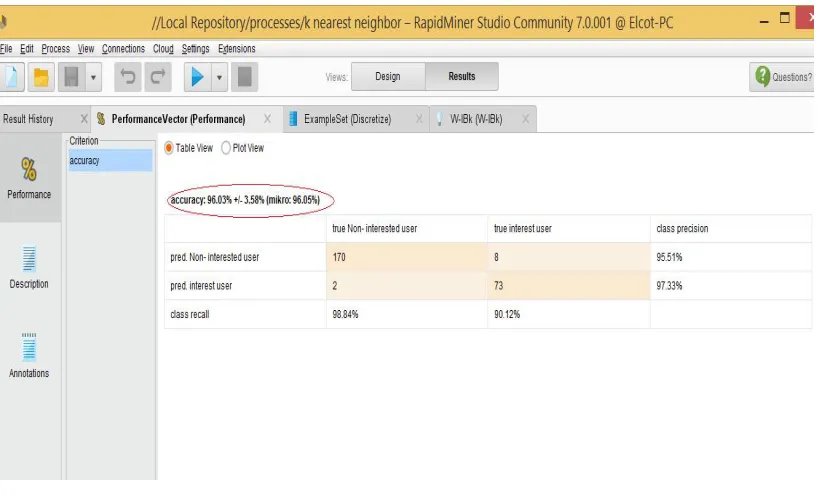
Task: Switch to the Plot View radio button
Action: coord(226,148)
